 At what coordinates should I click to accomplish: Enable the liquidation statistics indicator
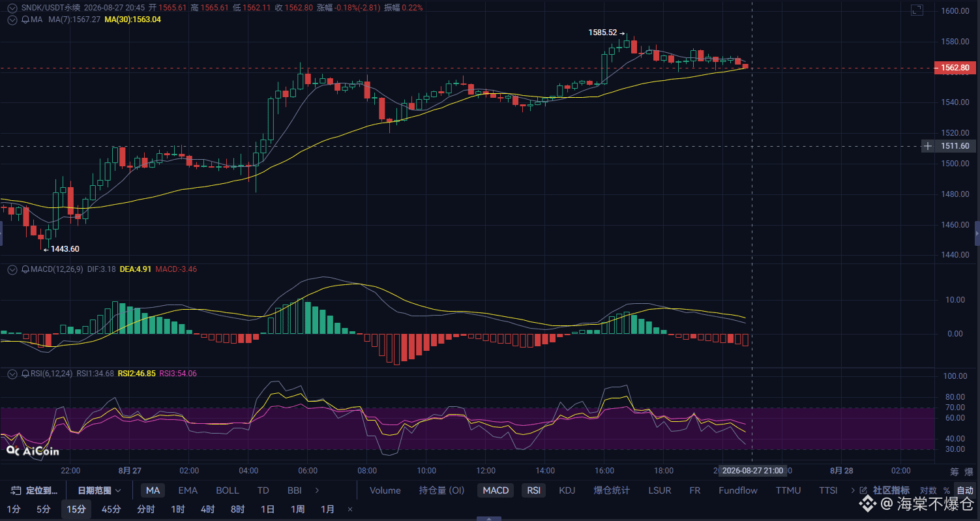tap(612, 490)
